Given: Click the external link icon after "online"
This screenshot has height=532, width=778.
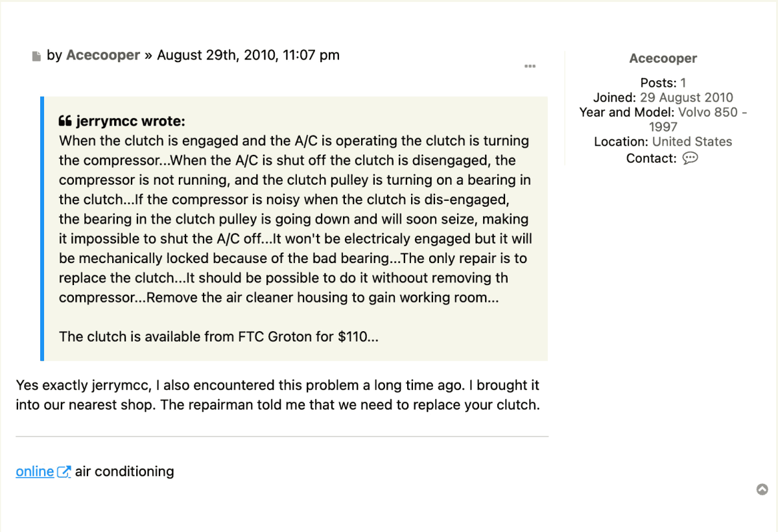Looking at the screenshot, I should click(64, 472).
